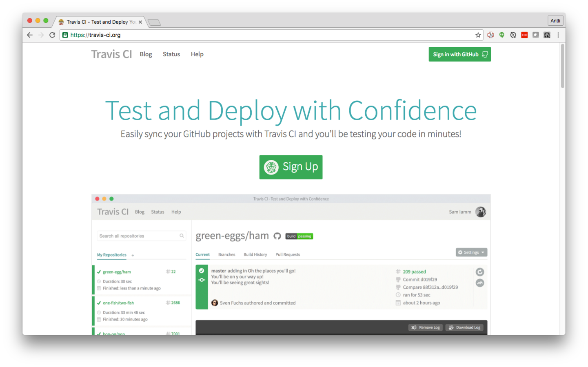The image size is (588, 367).
Task: Click the "about 2 hours ago" text
Action: click(422, 303)
